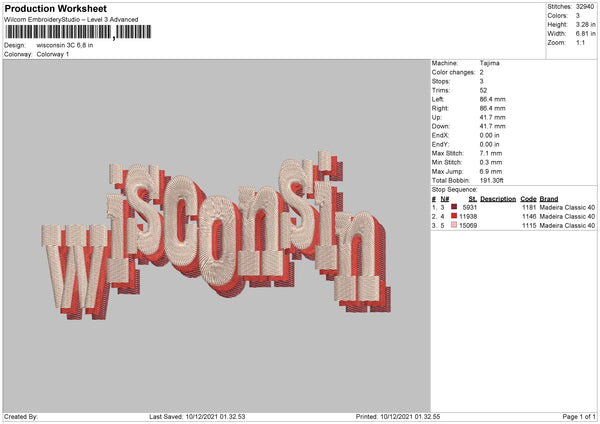Click the Colorway 1 label
This screenshot has height=424, width=600.
point(53,54)
